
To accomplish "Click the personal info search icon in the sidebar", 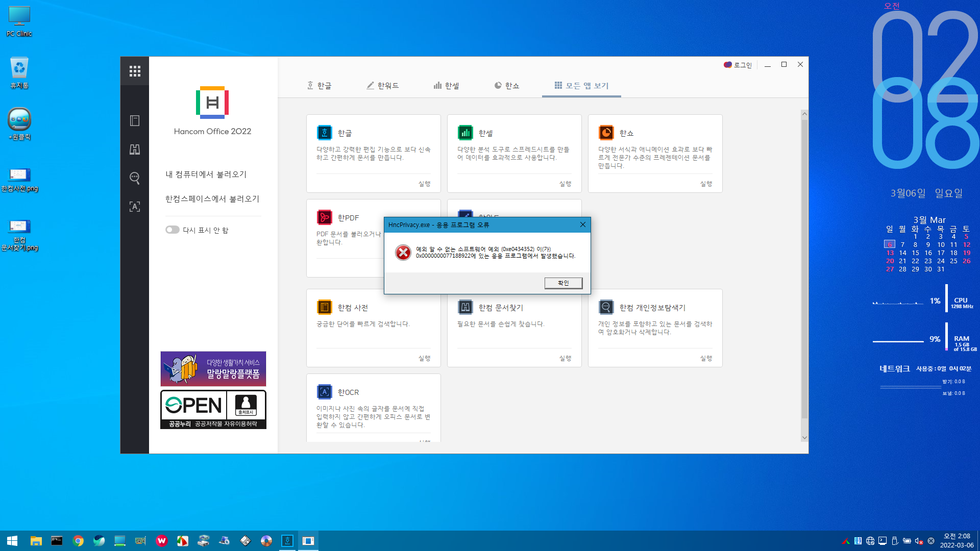I will pyautogui.click(x=135, y=178).
